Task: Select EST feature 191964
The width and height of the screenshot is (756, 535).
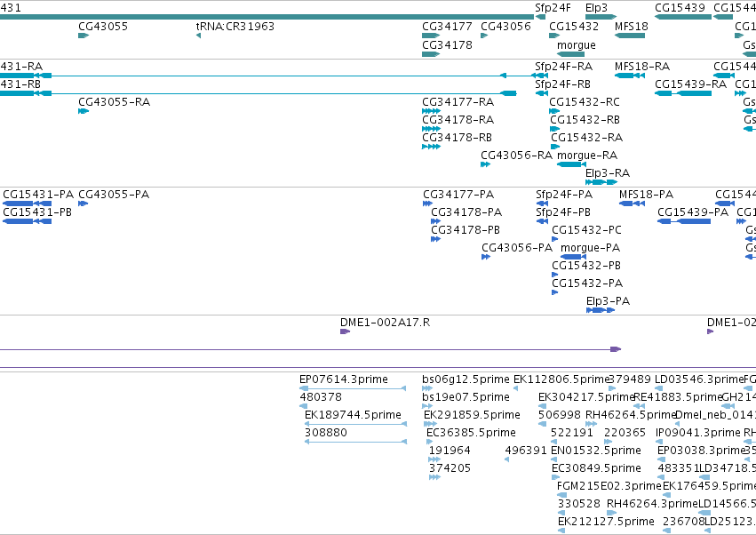Action: pos(450,451)
